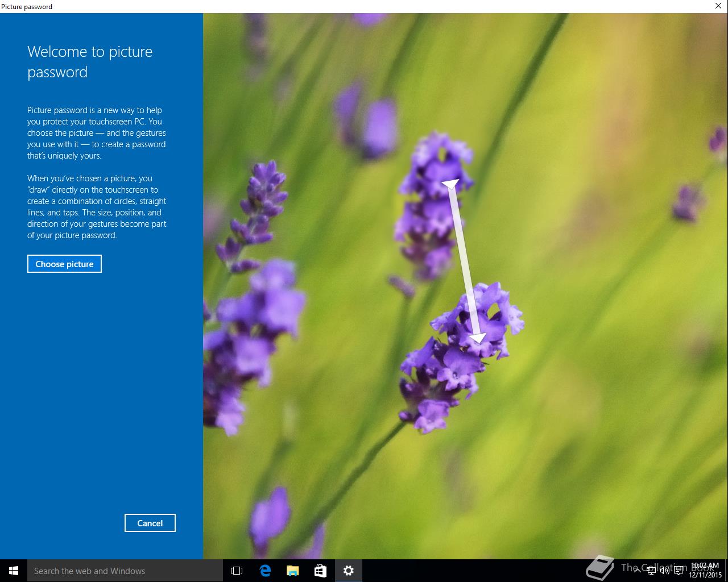Open the Windows Store taskbar icon
Image resolution: width=728 pixels, height=582 pixels.
(x=320, y=571)
